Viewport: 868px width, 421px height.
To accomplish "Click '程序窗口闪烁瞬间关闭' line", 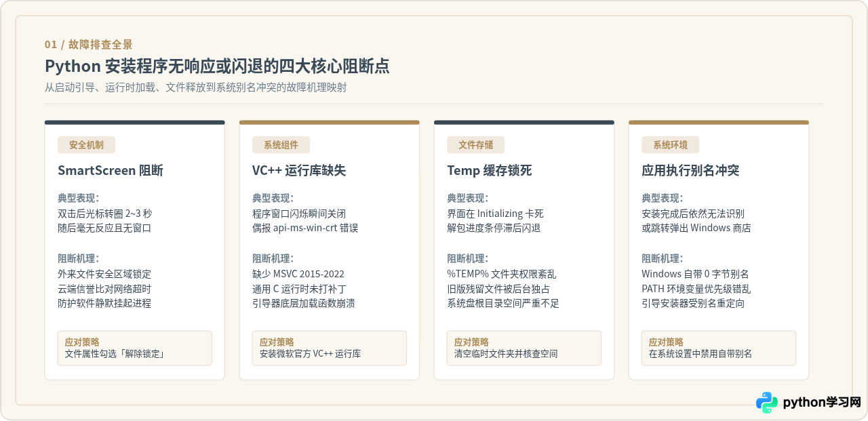I will coord(299,214).
